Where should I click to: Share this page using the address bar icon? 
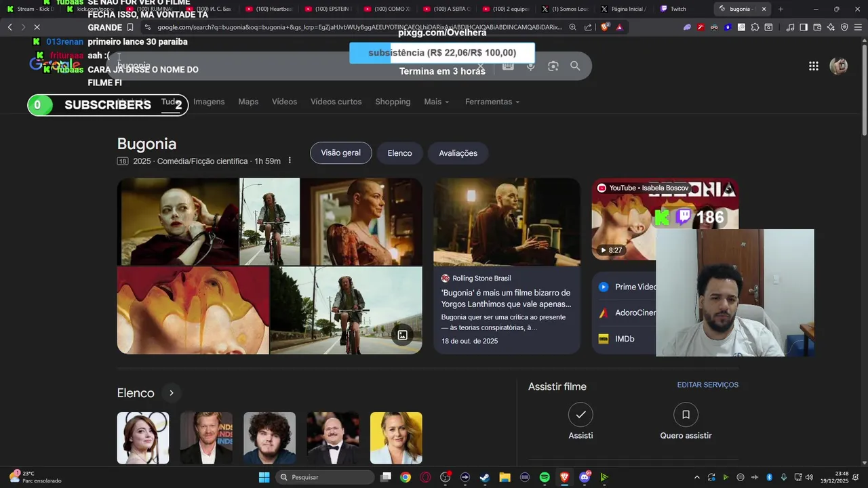point(587,27)
